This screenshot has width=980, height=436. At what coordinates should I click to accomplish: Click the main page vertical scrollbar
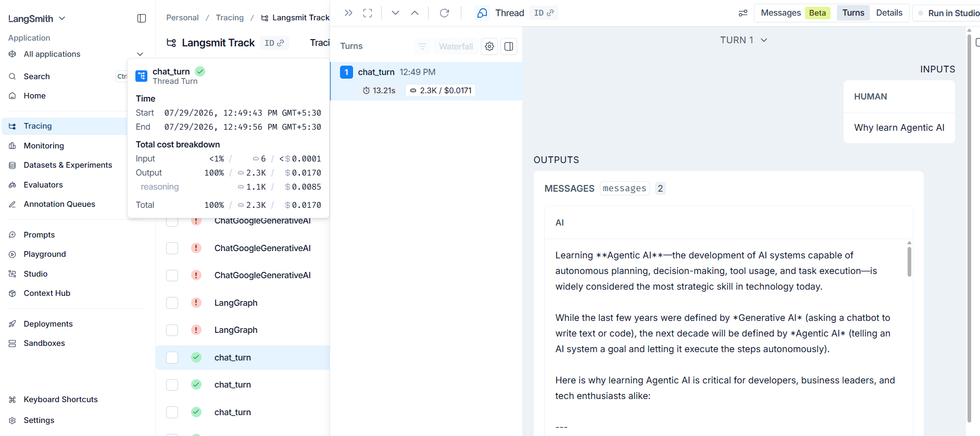click(x=969, y=229)
